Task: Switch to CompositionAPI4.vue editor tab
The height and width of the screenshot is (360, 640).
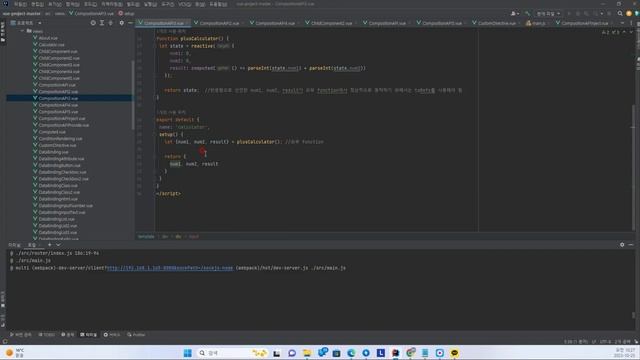Action: tap(274, 23)
